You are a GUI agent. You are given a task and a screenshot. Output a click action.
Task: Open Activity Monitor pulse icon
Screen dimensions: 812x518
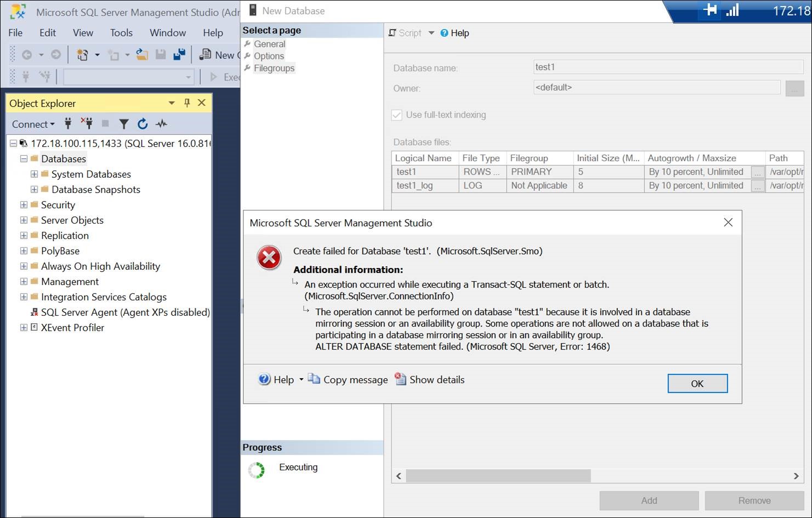[161, 124]
